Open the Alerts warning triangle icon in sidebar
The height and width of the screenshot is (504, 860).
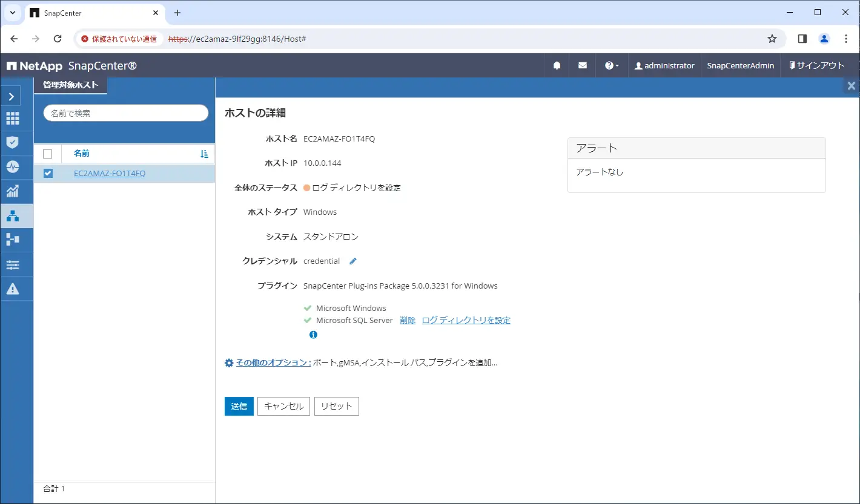point(13,289)
